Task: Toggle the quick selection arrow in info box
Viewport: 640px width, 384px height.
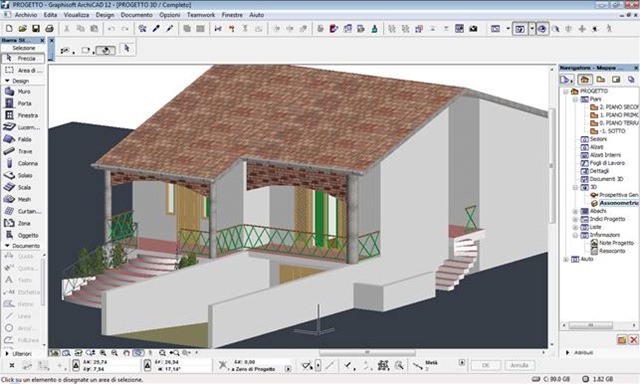Action: (127, 49)
